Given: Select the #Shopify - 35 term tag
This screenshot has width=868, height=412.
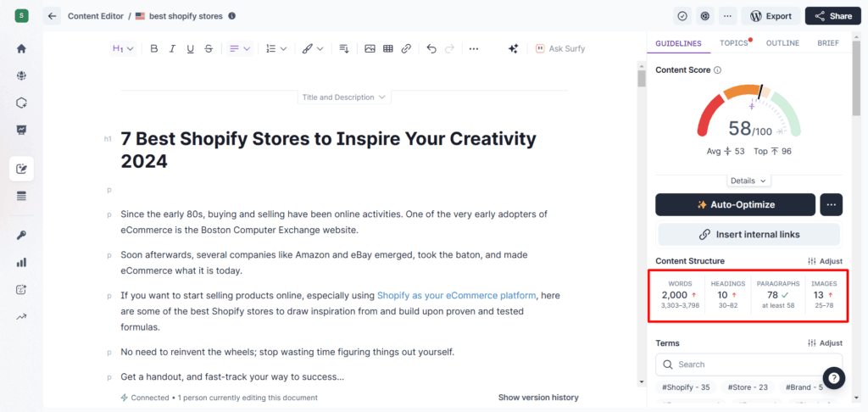Looking at the screenshot, I should 686,387.
